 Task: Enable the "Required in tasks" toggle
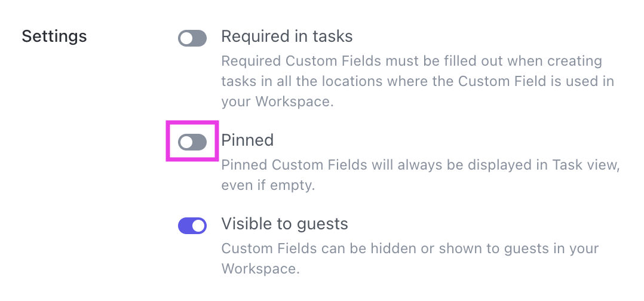(x=192, y=39)
